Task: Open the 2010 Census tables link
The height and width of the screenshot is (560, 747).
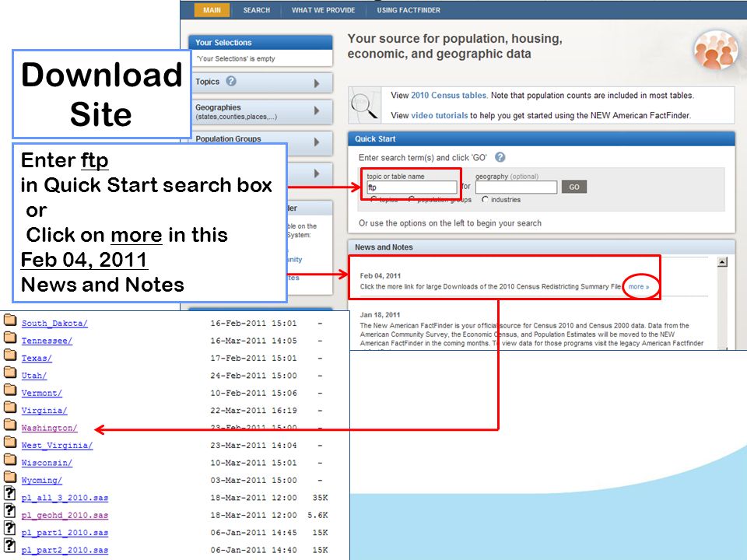Action: [449, 95]
